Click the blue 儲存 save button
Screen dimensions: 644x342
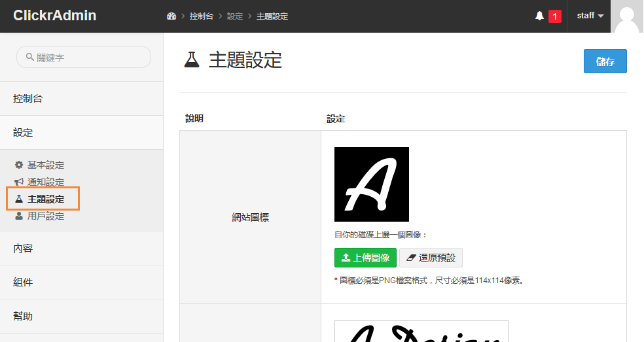click(x=605, y=61)
